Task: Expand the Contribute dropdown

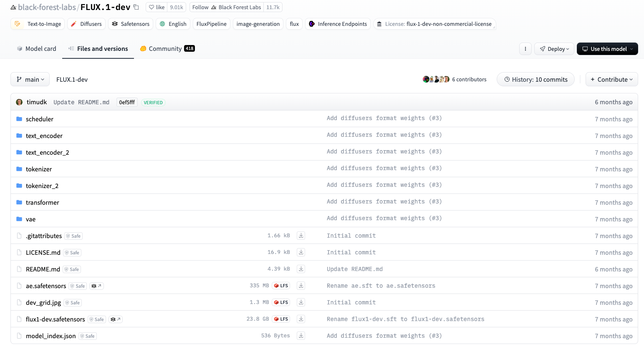Action: (x=611, y=79)
